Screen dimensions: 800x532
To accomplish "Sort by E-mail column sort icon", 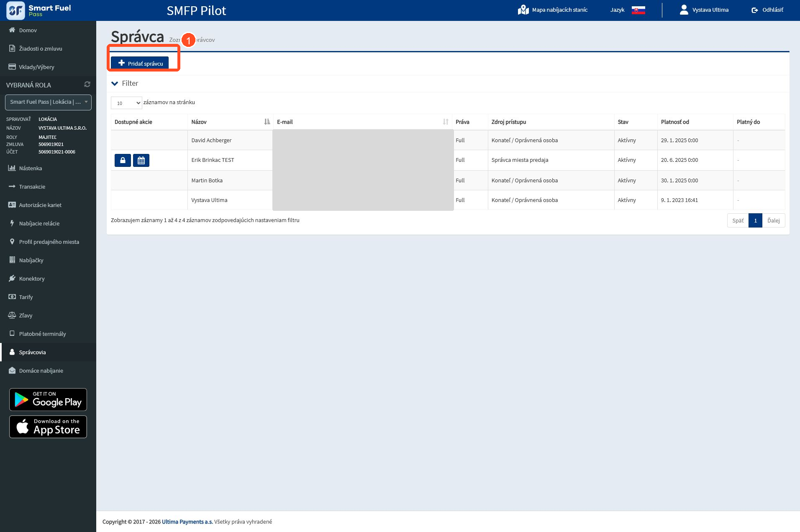I will pos(446,122).
